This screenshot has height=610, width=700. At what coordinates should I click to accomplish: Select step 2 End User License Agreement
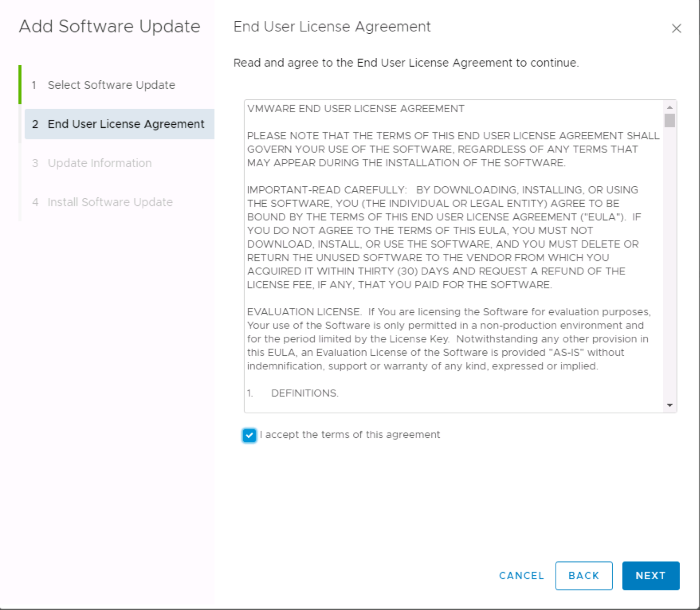pyautogui.click(x=119, y=124)
